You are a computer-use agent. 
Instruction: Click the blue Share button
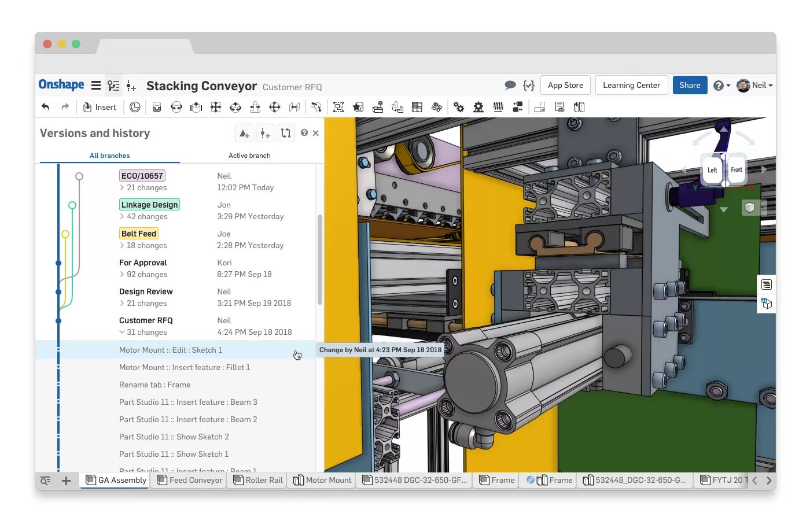[690, 85]
